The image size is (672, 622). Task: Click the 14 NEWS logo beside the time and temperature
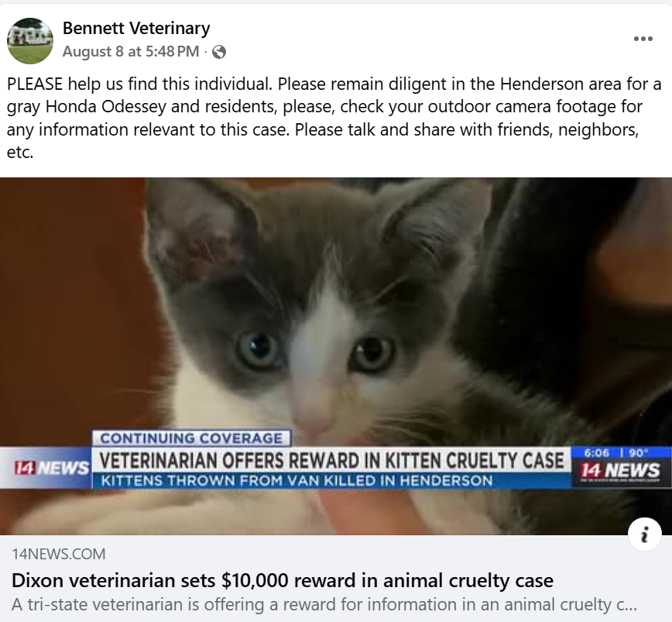point(620,470)
